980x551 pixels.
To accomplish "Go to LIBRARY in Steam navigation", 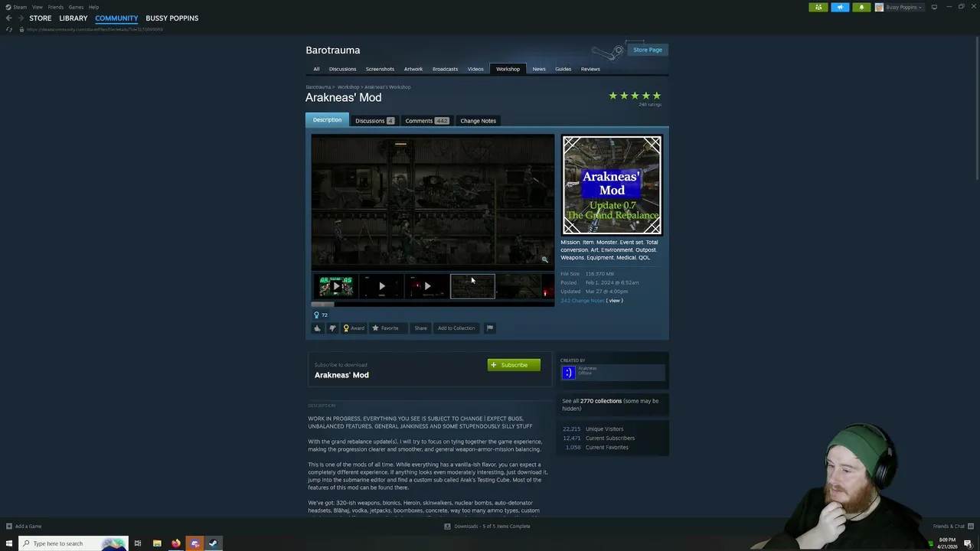I will tap(73, 18).
